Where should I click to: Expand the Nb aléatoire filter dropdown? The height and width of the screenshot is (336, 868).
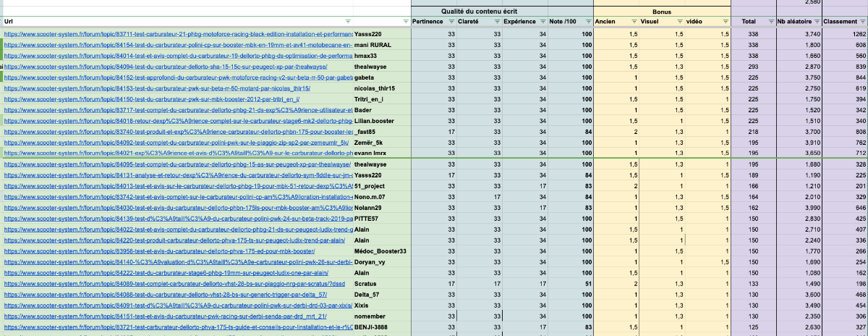817,22
